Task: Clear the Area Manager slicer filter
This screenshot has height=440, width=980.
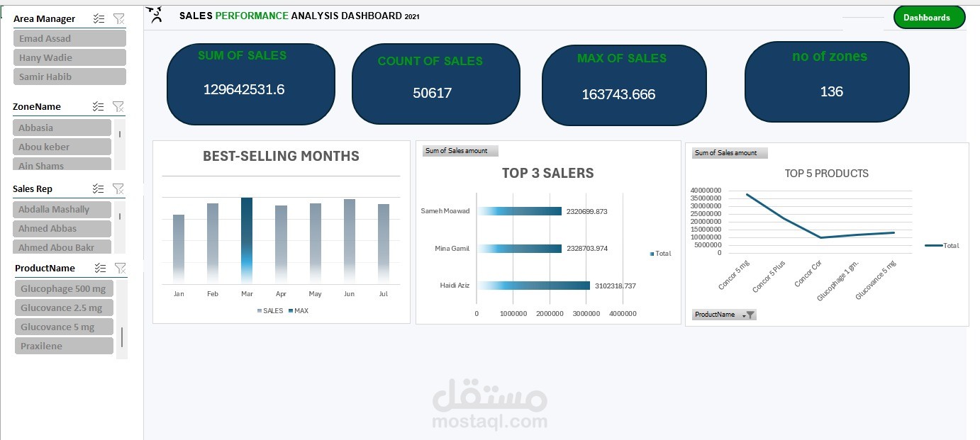Action: pos(119,18)
